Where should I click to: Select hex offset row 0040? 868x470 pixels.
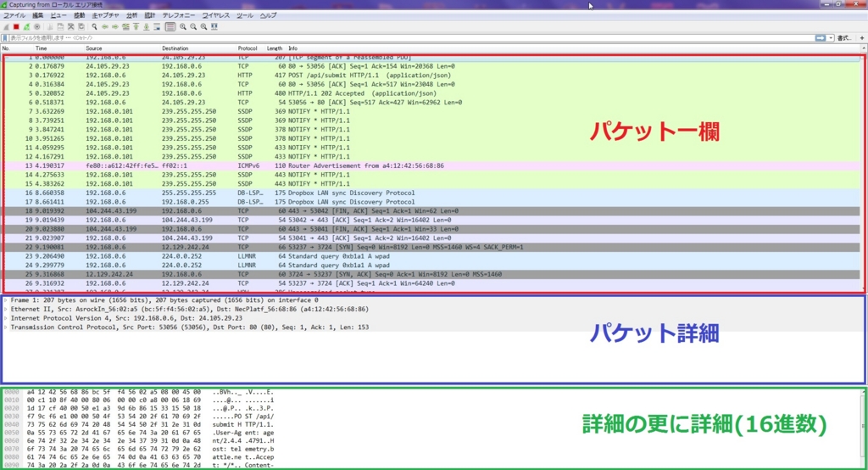click(x=138, y=424)
